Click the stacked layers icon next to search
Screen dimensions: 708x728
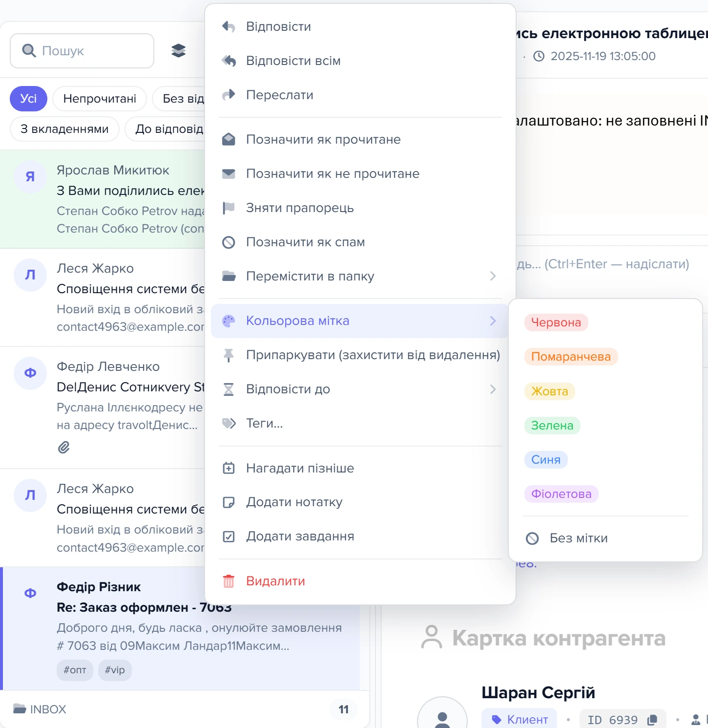pos(179,50)
